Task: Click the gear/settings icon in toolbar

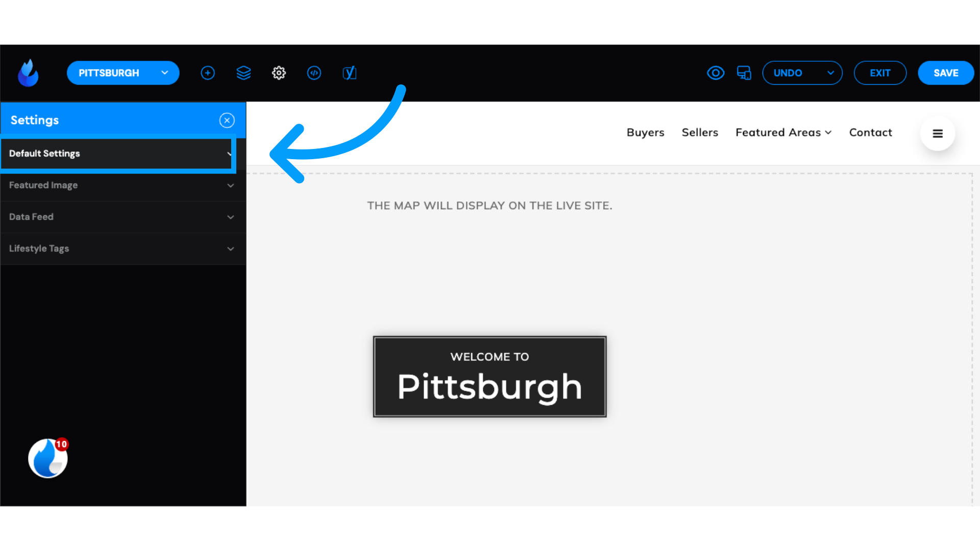Action: [x=279, y=72]
